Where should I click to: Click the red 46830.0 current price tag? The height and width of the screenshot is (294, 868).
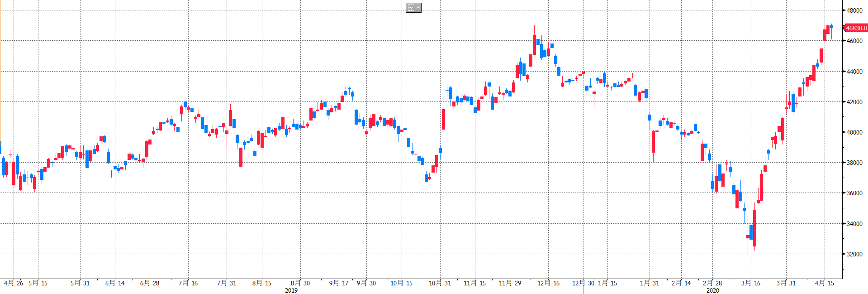tap(856, 28)
